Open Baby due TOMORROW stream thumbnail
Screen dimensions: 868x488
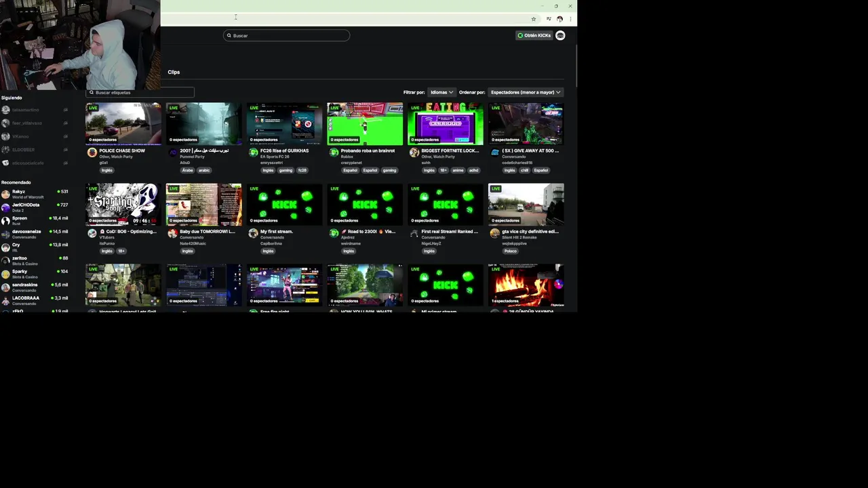203,204
